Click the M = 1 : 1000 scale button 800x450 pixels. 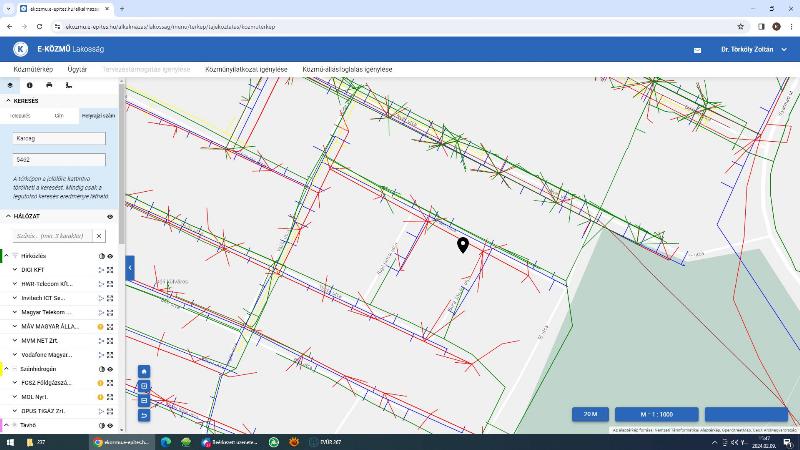click(657, 414)
